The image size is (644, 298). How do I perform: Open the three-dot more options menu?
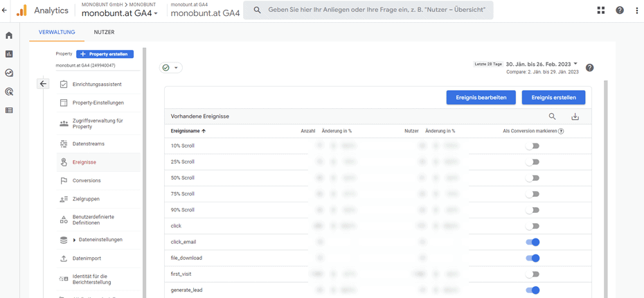[x=636, y=10]
